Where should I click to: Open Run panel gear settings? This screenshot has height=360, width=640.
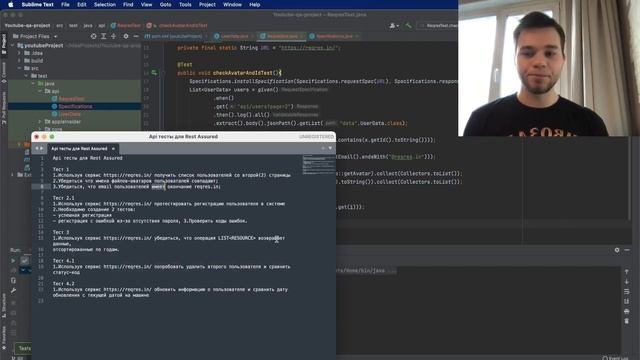617,250
